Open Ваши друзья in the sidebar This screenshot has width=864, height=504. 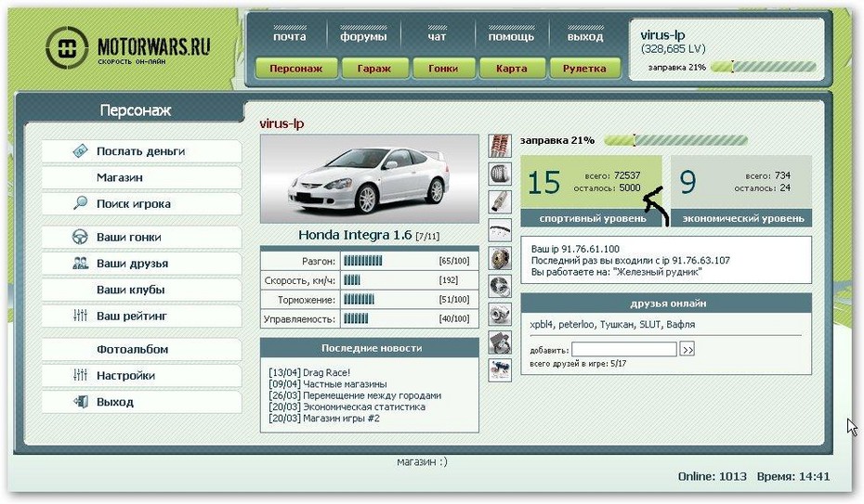141,263
